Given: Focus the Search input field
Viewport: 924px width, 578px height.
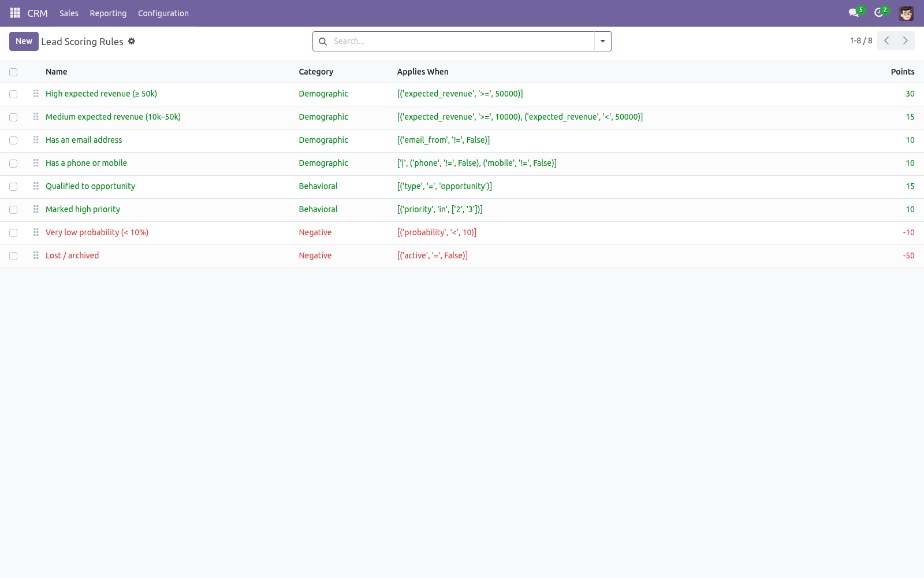Looking at the screenshot, I should click(x=462, y=41).
